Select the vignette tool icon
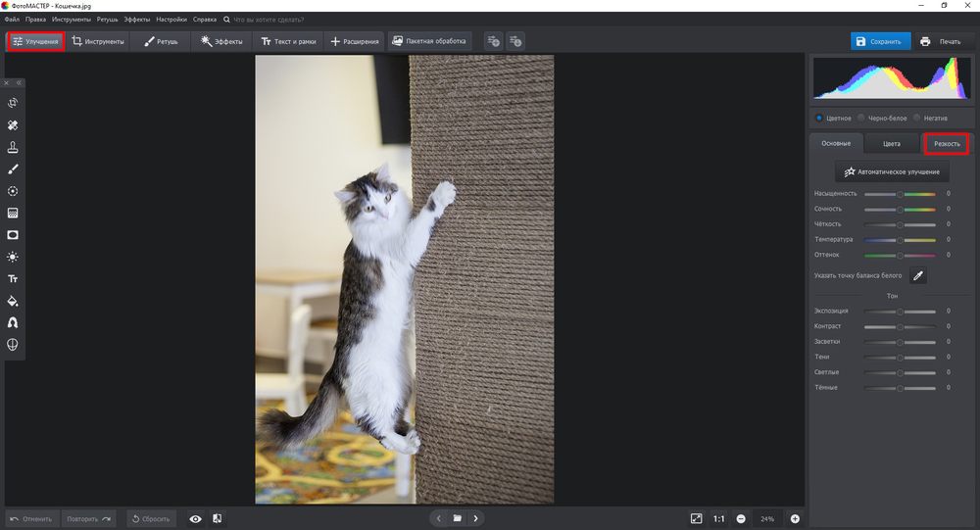Viewport: 980px width, 530px height. [x=13, y=235]
